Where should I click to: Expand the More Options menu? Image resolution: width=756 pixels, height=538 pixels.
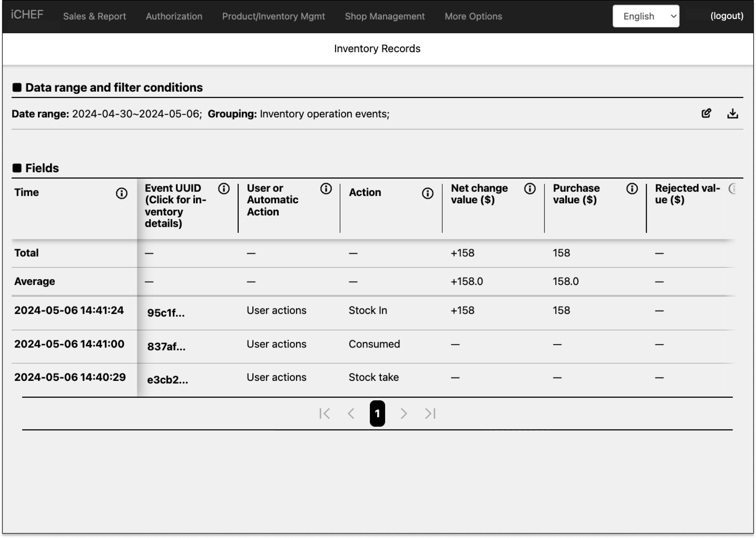tap(473, 16)
